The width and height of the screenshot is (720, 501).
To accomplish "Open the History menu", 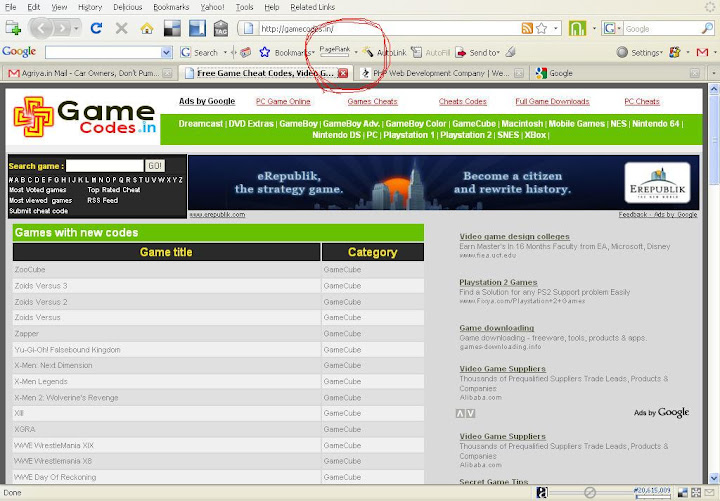I will tap(90, 7).
